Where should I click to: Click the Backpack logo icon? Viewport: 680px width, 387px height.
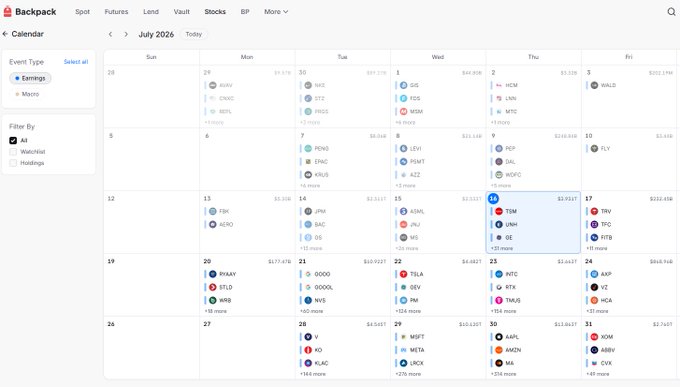tap(7, 11)
